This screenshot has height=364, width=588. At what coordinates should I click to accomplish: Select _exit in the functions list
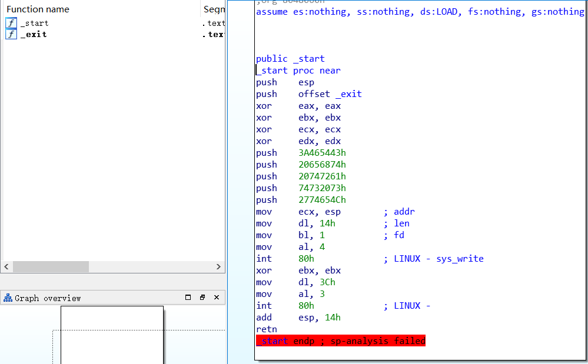34,35
